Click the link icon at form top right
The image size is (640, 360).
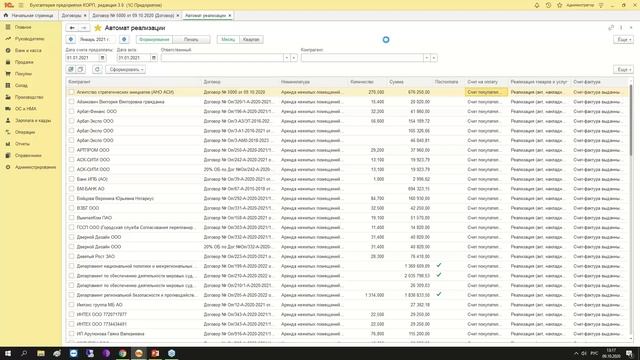point(611,28)
